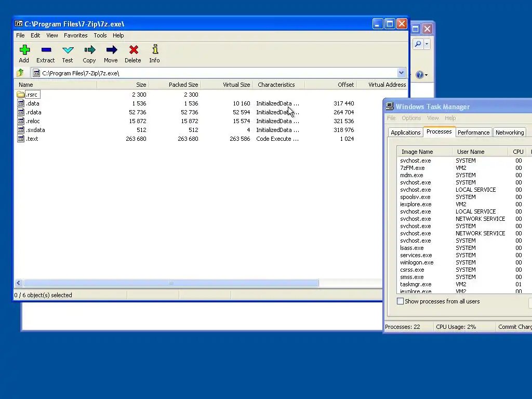Click the .text file icon
Screen dimensions: 532x399
tap(21, 138)
